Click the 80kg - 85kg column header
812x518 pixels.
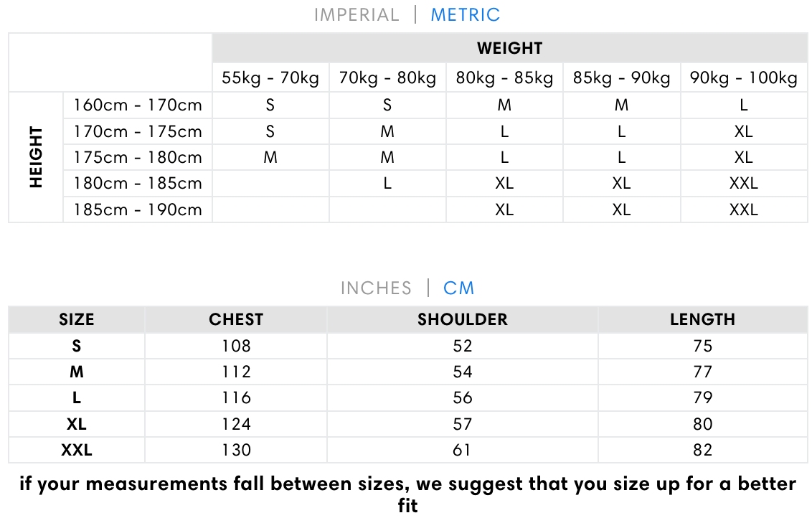tap(504, 78)
